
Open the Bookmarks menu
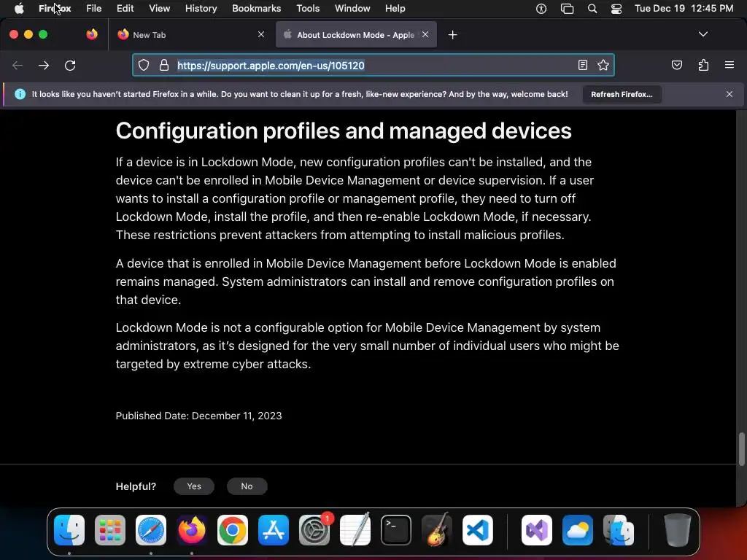256,9
